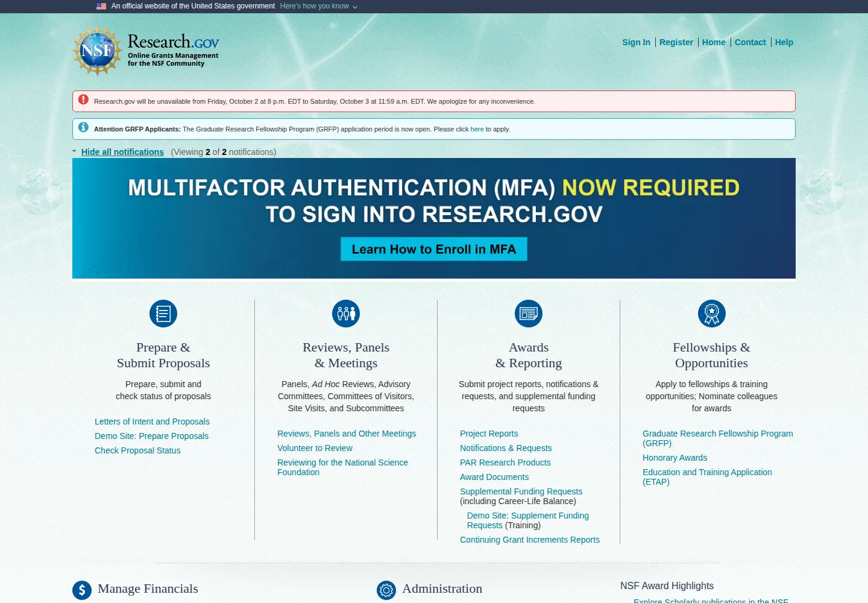Collapse notifications with Hide all notifications
The width and height of the screenshot is (868, 603).
[x=122, y=152]
